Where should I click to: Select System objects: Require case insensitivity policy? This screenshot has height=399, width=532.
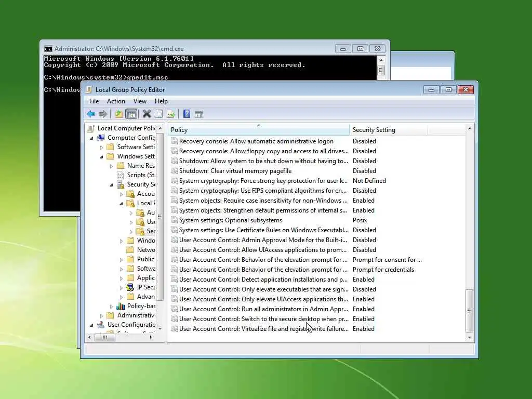click(263, 200)
